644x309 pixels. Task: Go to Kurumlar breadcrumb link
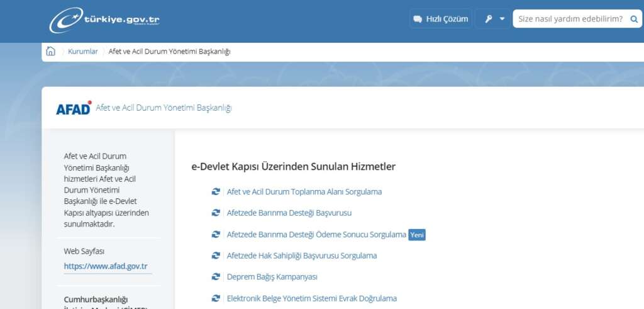[83, 52]
